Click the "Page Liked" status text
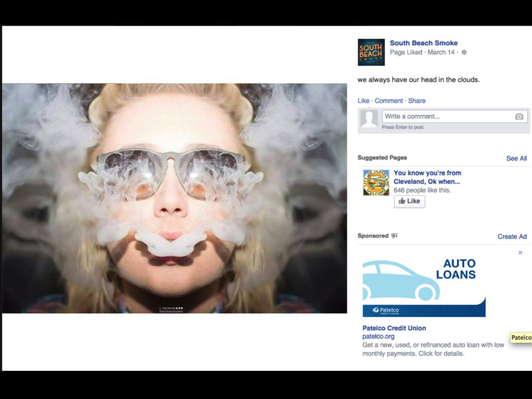The width and height of the screenshot is (532, 399). [406, 52]
